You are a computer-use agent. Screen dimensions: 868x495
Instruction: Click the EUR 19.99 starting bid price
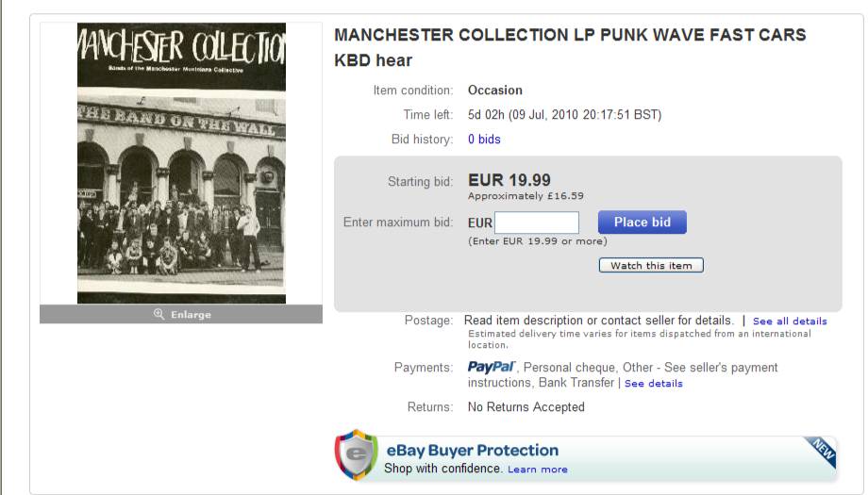(x=509, y=180)
